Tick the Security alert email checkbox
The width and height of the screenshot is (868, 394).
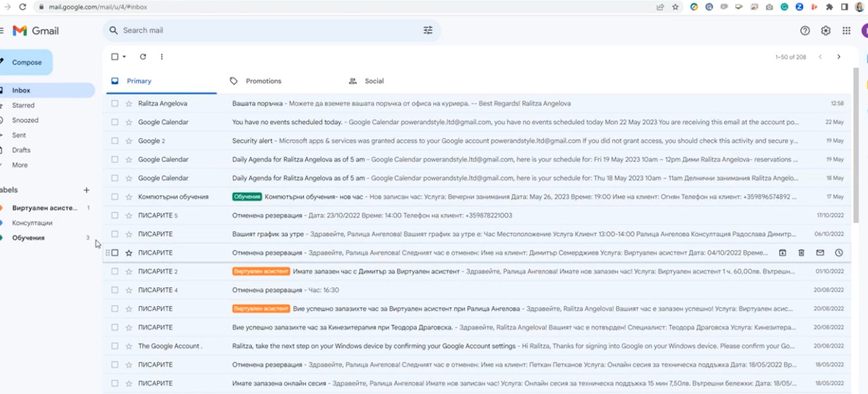pos(115,141)
